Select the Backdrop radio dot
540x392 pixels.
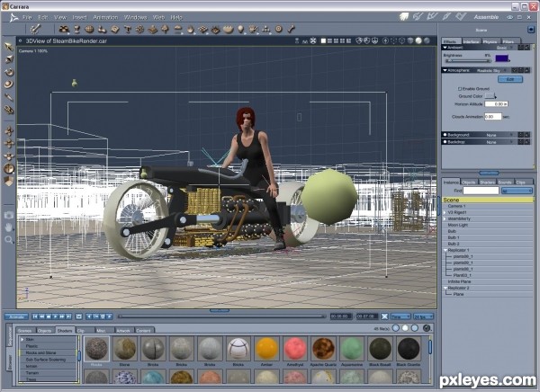tap(445, 142)
